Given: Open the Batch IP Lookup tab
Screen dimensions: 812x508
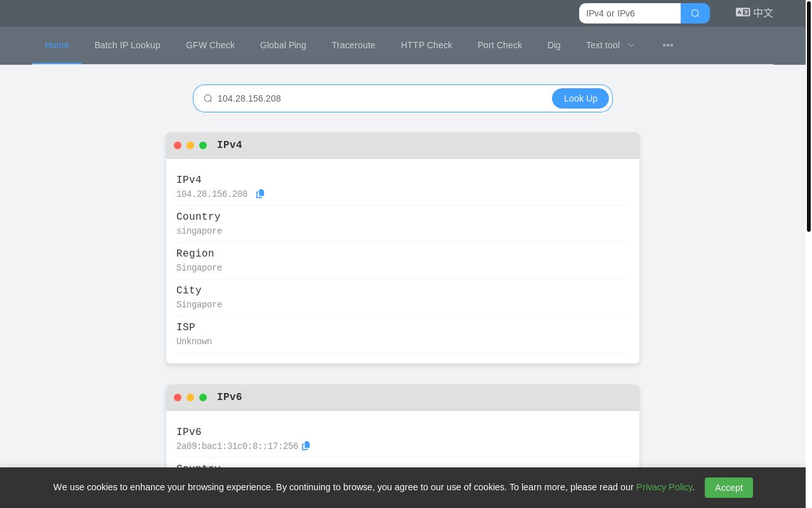Looking at the screenshot, I should pyautogui.click(x=128, y=45).
